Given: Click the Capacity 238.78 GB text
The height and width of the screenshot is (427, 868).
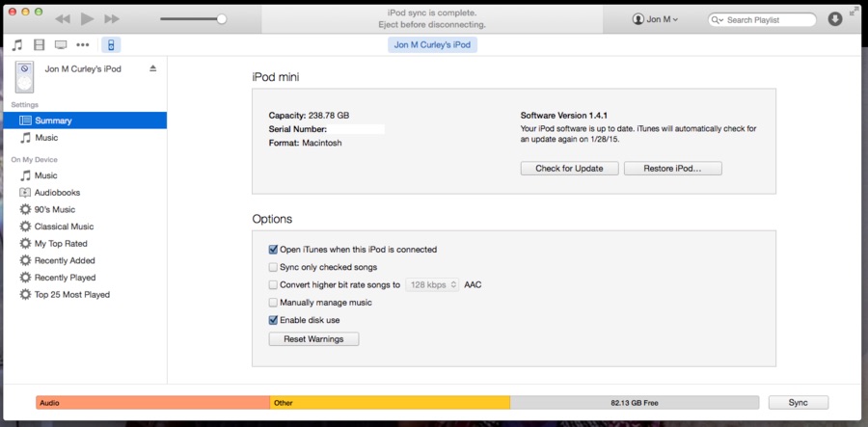Looking at the screenshot, I should (309, 116).
